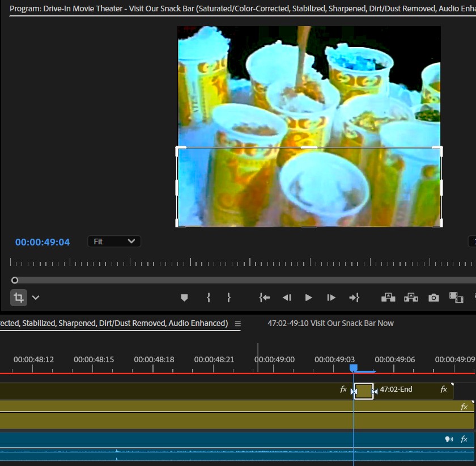Step forward one frame
Image resolution: width=476 pixels, height=466 pixels.
click(x=331, y=298)
